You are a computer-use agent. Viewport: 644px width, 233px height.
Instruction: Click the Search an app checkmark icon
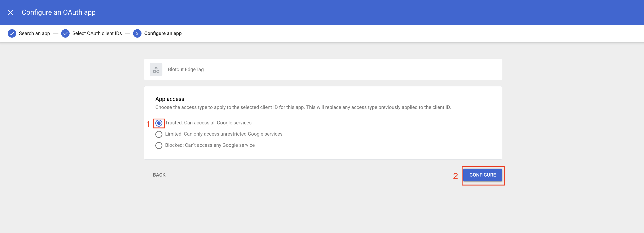coord(12,33)
